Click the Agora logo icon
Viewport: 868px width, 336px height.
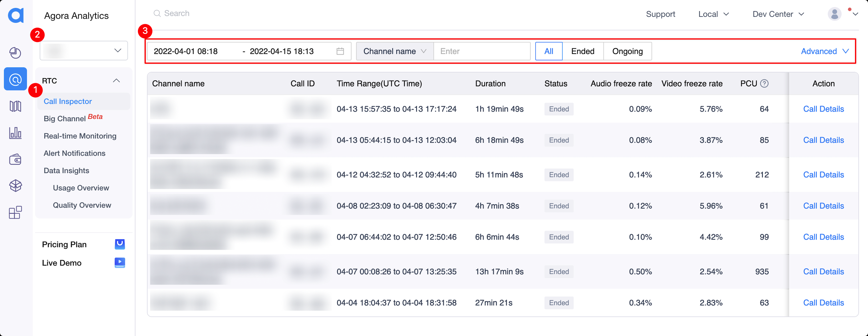[16, 15]
